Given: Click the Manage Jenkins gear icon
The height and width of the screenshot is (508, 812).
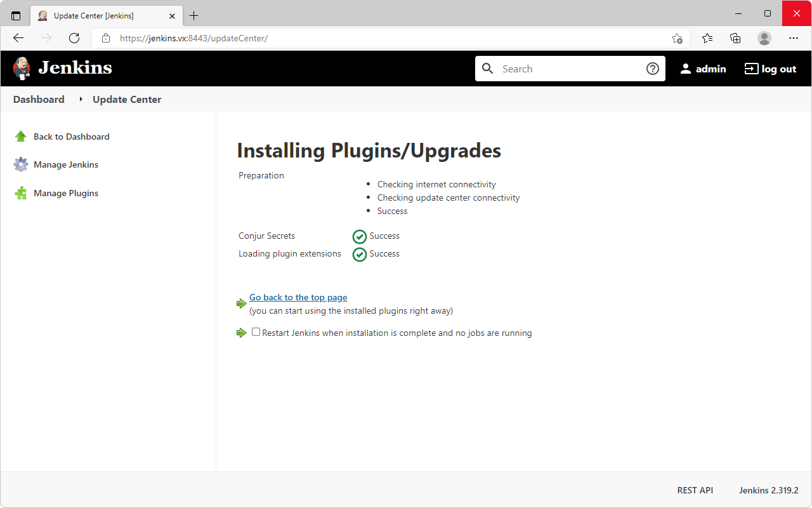Looking at the screenshot, I should tap(21, 164).
